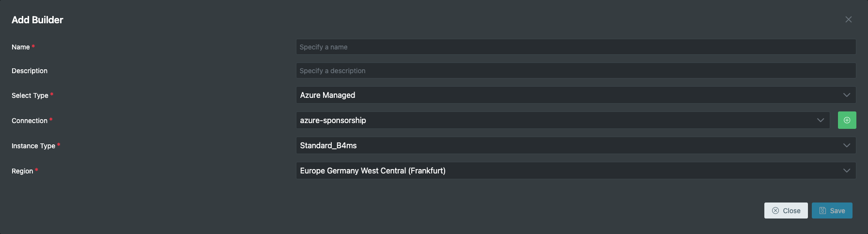868x234 pixels.
Task: Expand the Connection dropdown chevron
Action: coord(821,120)
